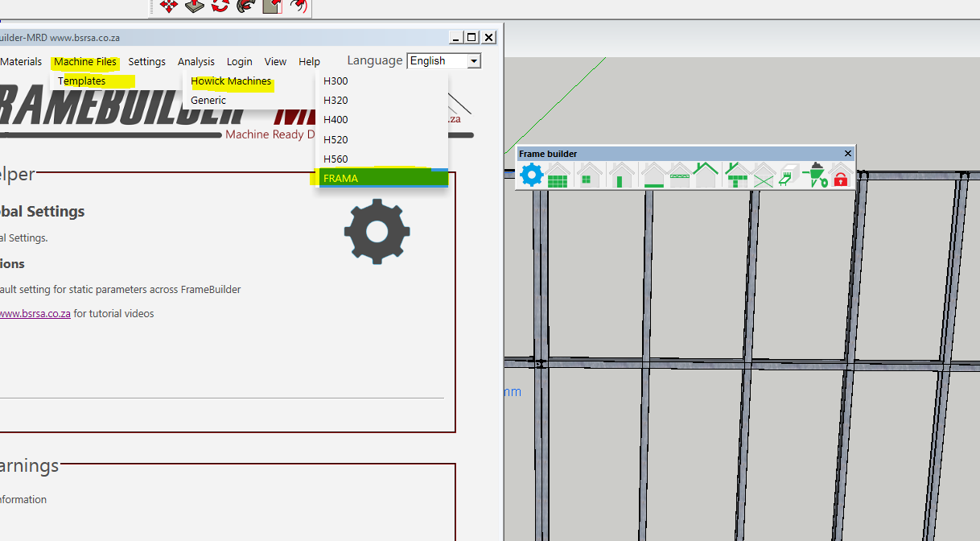Click the green wheelbarrow icon
The height and width of the screenshot is (541, 980).
(x=815, y=175)
